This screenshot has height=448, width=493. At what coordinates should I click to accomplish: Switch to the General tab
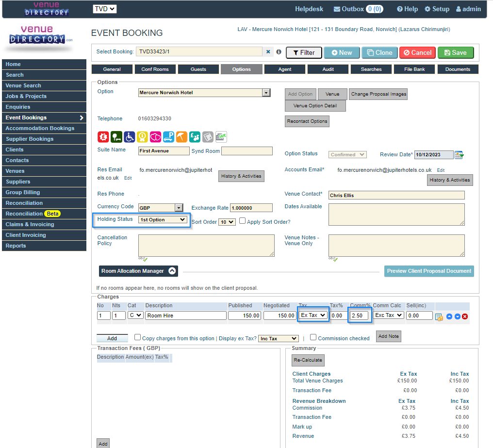(112, 69)
